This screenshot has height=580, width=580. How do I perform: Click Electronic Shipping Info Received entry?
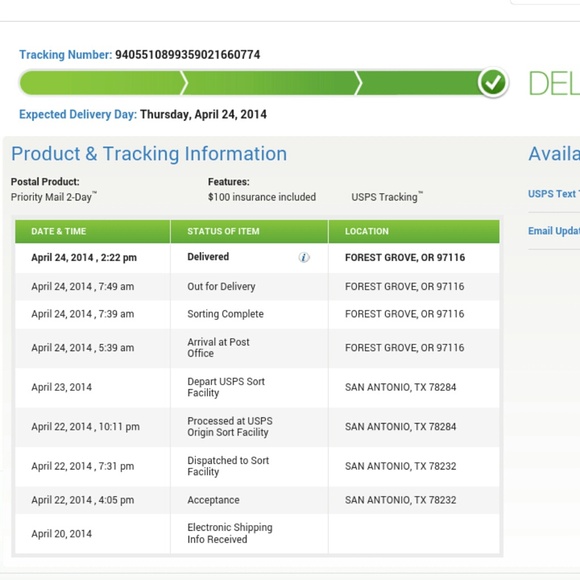tap(230, 533)
